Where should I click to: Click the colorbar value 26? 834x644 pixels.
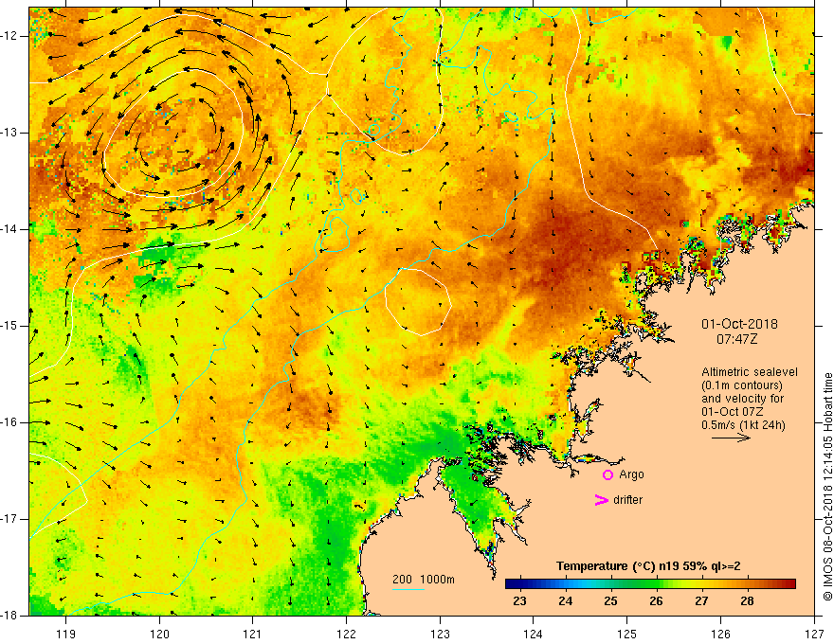click(657, 601)
